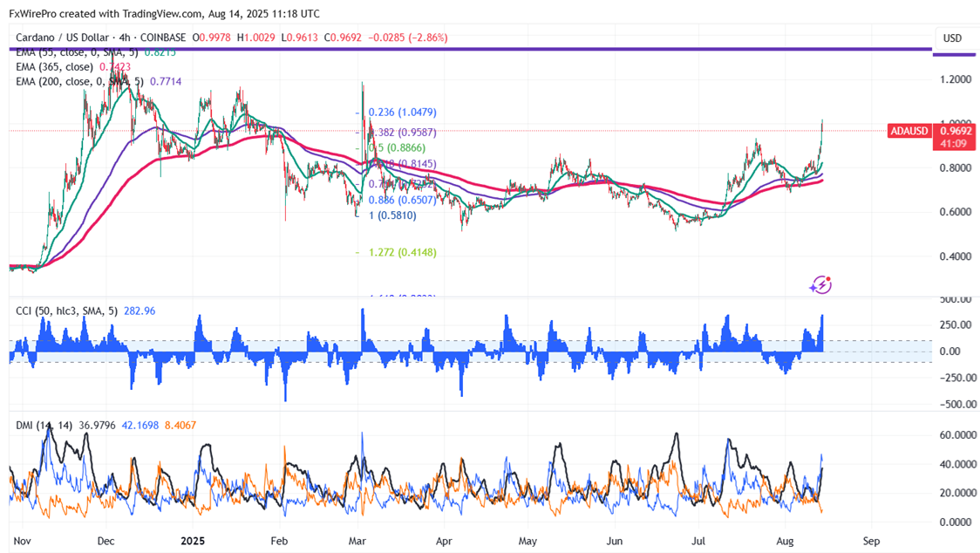Select the EMA (365, close) indicator legend
This screenshot has width=980, height=553.
[x=54, y=67]
